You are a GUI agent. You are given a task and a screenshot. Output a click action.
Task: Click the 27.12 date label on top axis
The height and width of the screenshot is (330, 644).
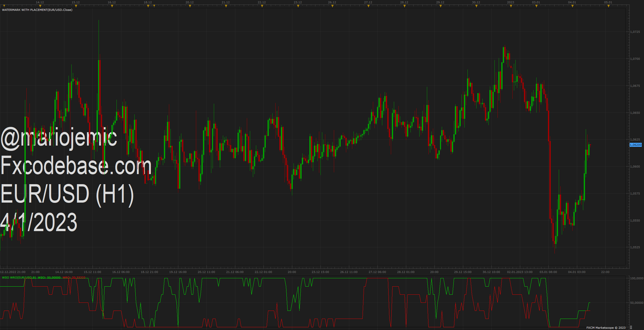coord(368,2)
